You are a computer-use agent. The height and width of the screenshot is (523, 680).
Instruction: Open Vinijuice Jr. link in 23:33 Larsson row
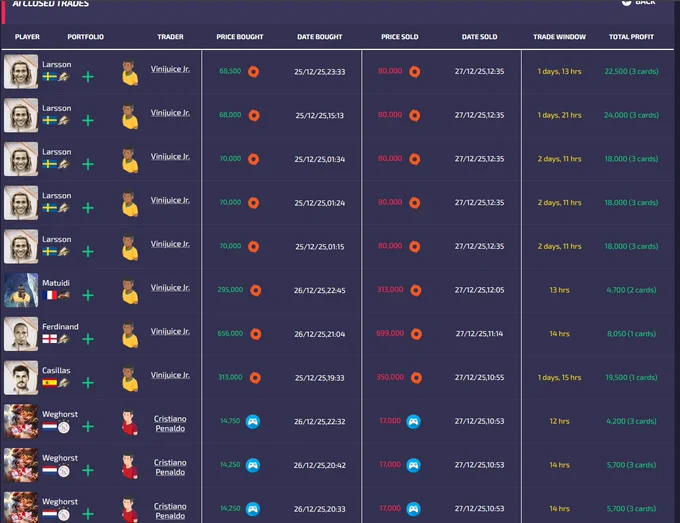point(170,69)
